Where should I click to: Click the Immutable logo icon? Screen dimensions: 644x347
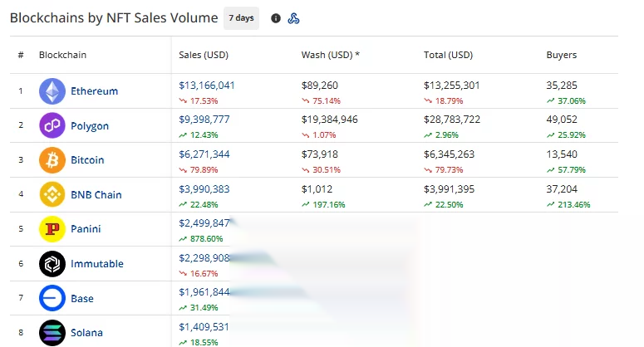(52, 264)
